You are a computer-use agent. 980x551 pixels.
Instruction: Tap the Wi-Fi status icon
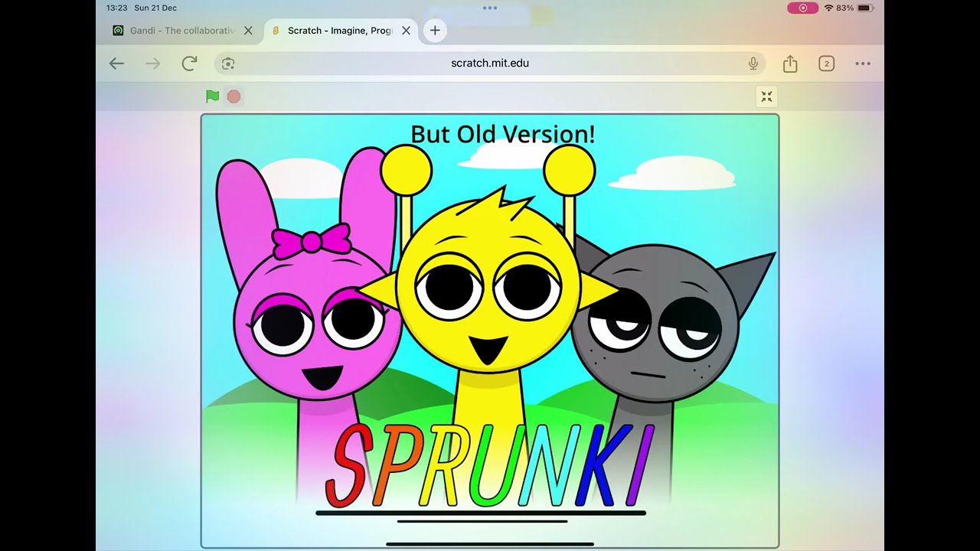(828, 8)
